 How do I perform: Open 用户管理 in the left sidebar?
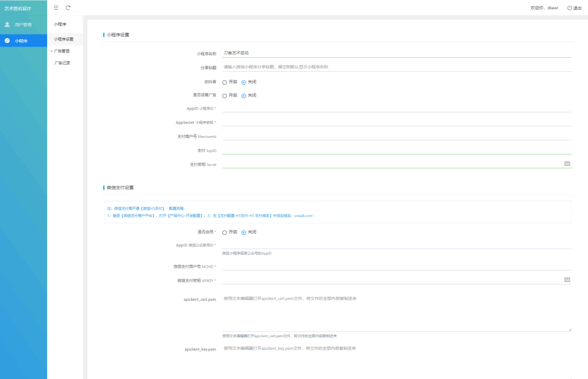pos(23,25)
